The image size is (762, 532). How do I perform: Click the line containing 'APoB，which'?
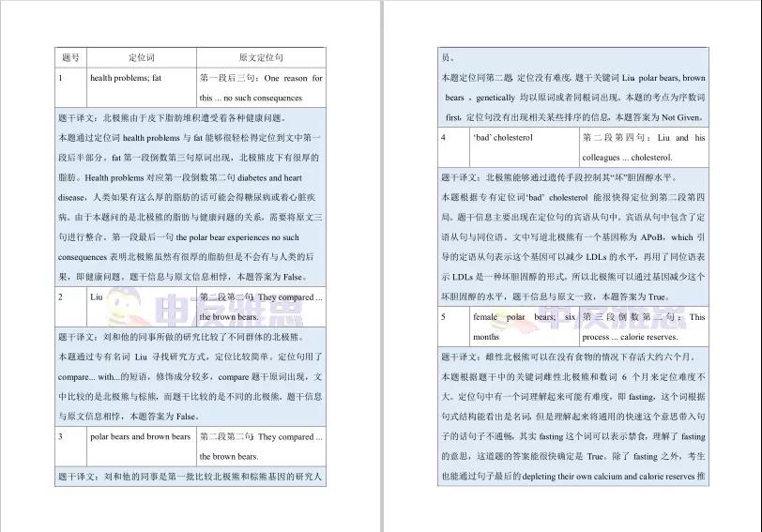pos(573,237)
